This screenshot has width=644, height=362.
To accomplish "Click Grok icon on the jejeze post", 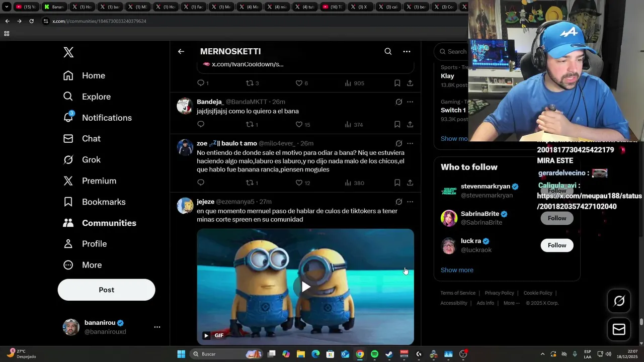I will (x=398, y=202).
